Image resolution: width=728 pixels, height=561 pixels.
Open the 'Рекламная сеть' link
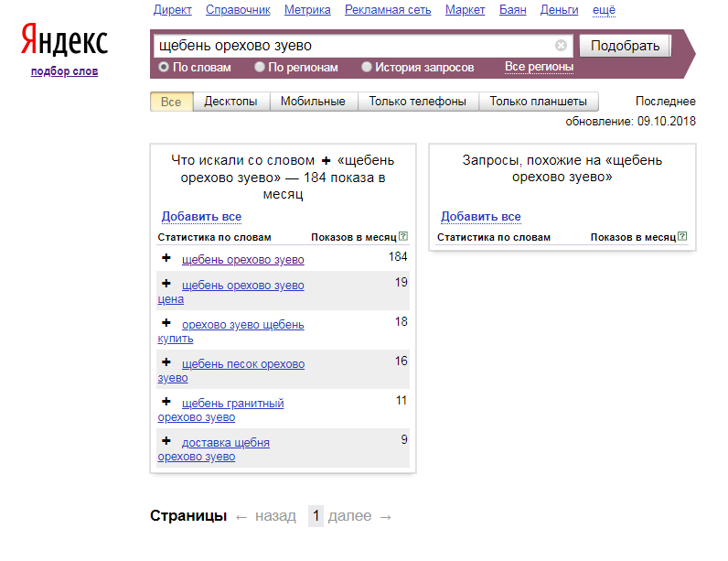(x=388, y=10)
